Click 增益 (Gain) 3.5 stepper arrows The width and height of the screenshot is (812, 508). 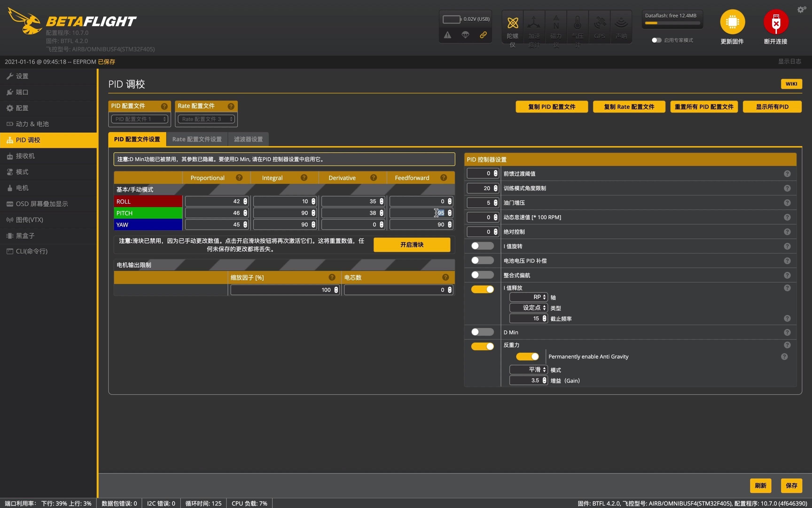544,380
